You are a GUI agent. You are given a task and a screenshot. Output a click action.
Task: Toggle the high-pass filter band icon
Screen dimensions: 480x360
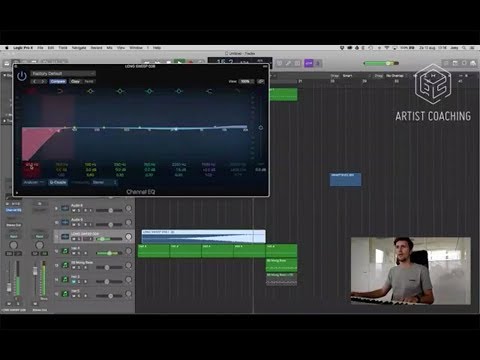tap(32, 91)
